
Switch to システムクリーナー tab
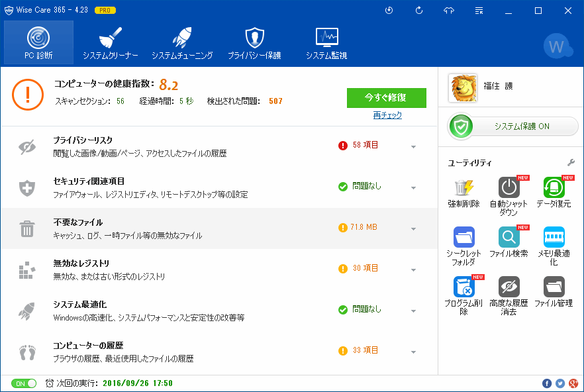[110, 42]
